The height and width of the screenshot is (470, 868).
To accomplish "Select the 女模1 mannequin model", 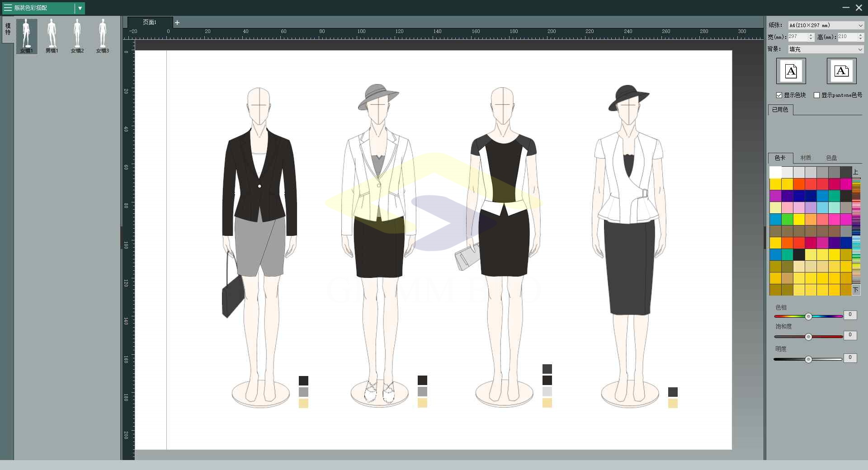I will (27, 36).
